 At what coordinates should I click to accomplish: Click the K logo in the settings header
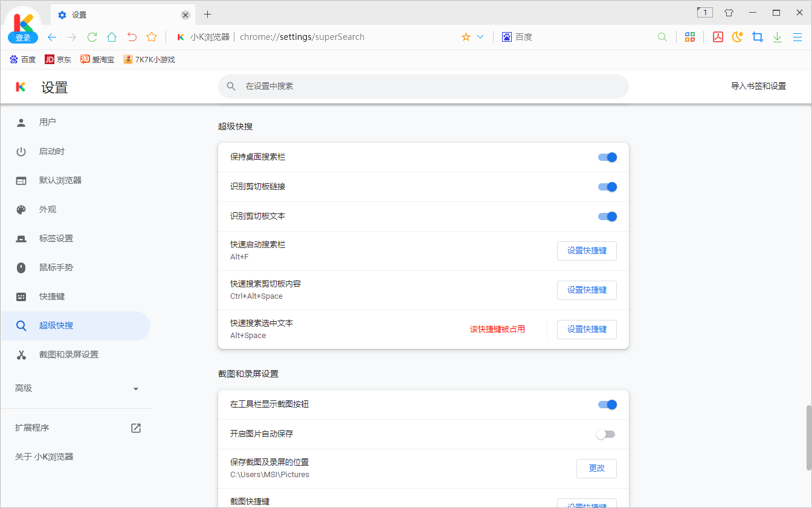(21, 86)
